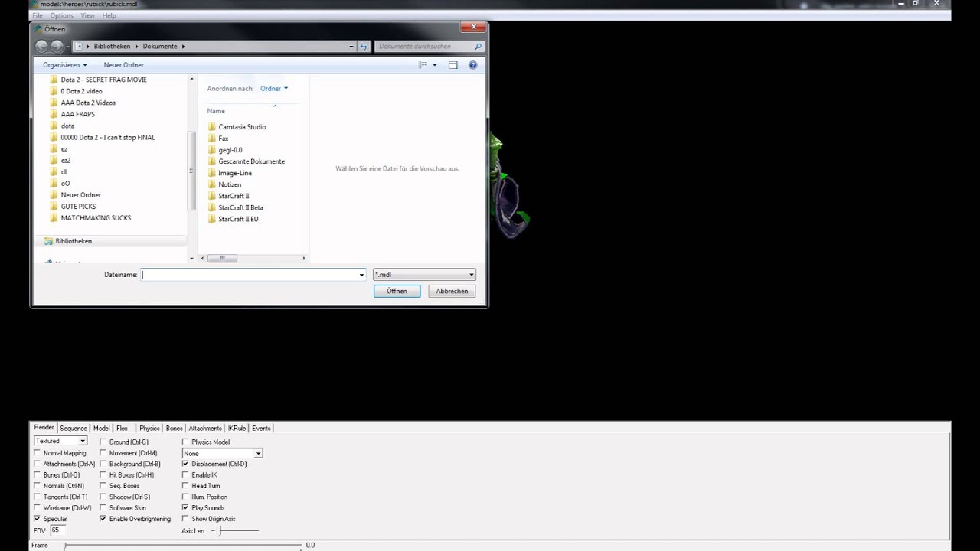980x551 pixels.
Task: Select 00000 Dota 2 - I can't stop FINAL folder
Action: coord(108,138)
